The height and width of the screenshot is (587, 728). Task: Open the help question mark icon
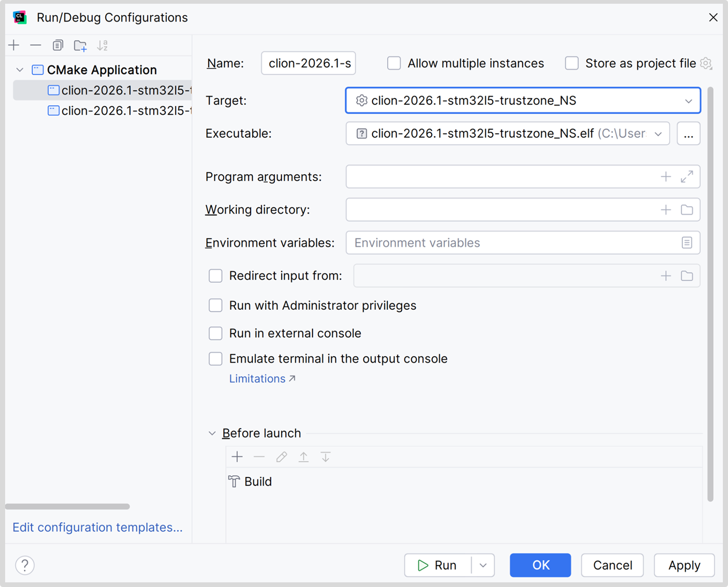point(25,565)
